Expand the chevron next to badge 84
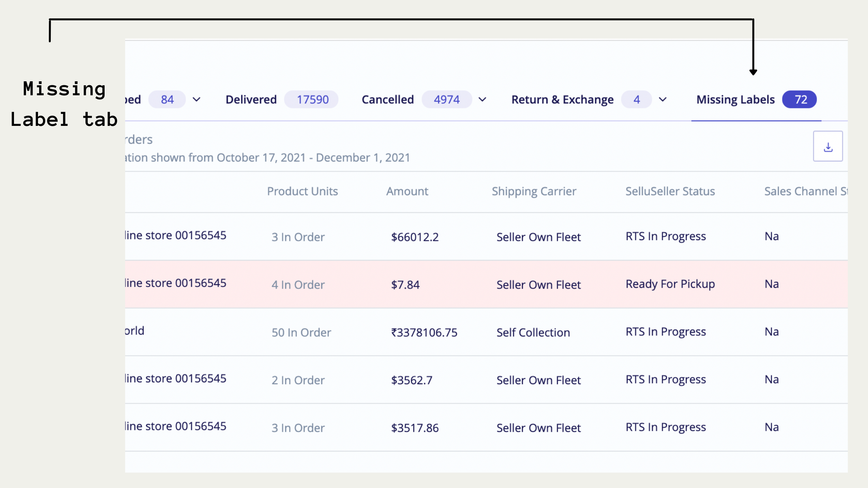 pos(197,100)
